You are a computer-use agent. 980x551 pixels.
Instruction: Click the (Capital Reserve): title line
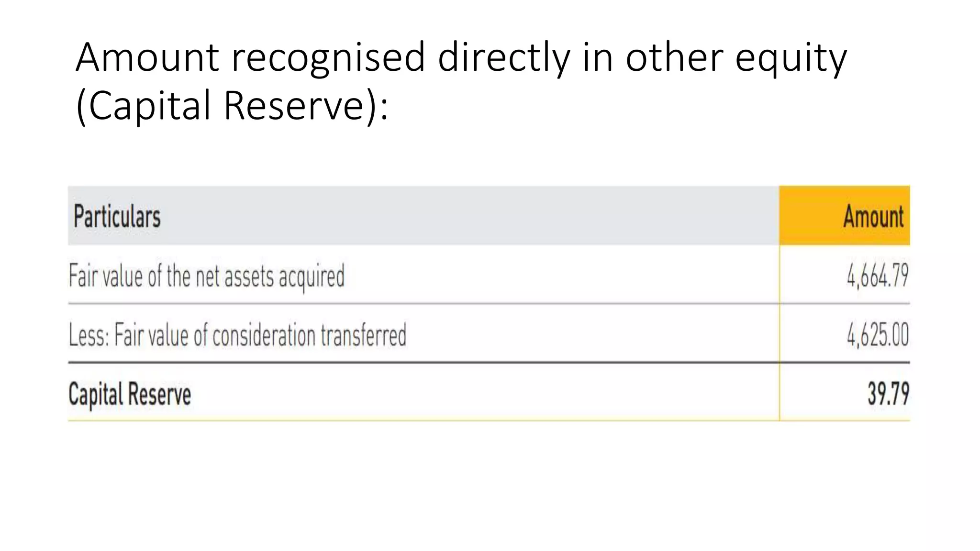(232, 106)
